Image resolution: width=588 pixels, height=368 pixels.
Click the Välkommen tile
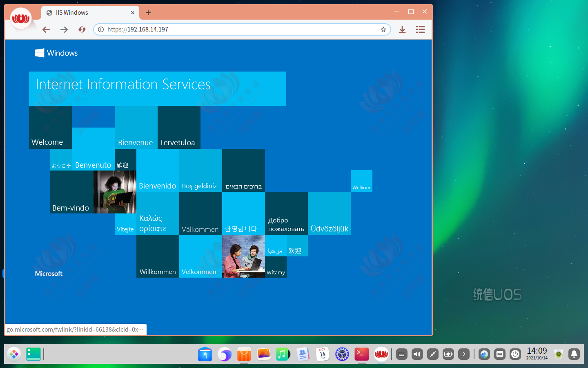pos(200,213)
